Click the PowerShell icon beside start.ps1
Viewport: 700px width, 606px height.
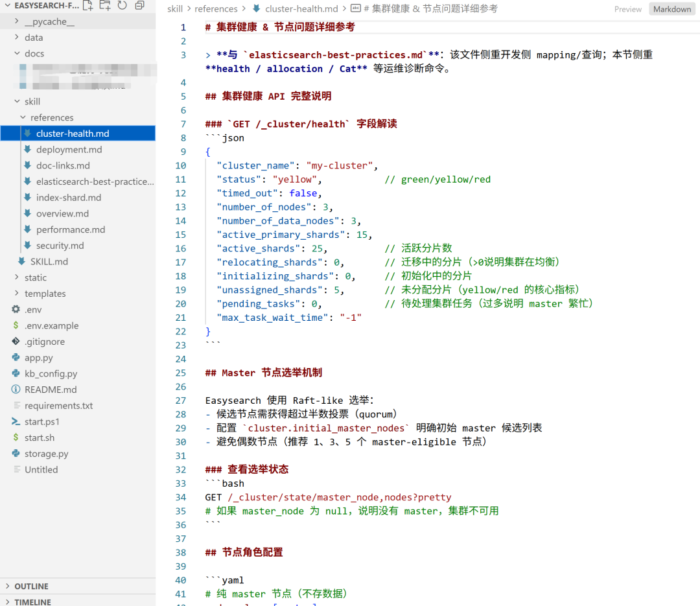16,421
